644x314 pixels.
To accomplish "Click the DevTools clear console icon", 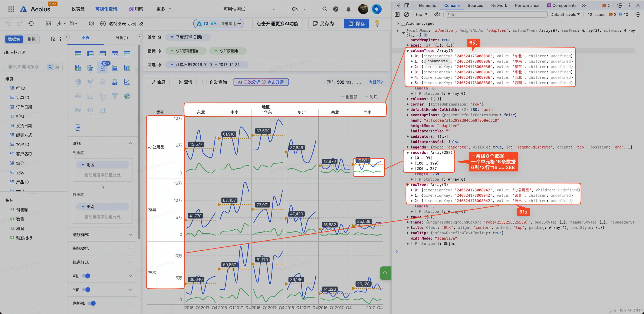I will pyautogui.click(x=407, y=14).
